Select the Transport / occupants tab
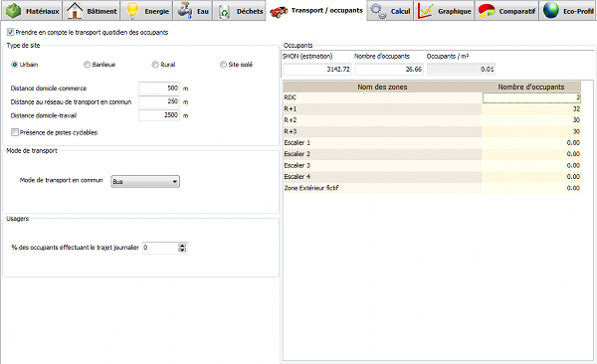Viewport: 597px width, 364px height. pos(316,11)
